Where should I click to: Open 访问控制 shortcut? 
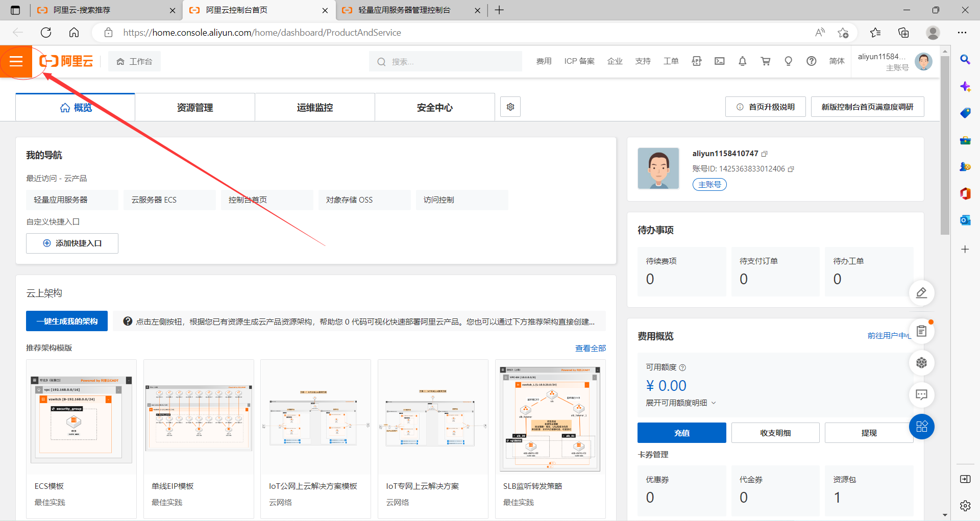click(462, 200)
